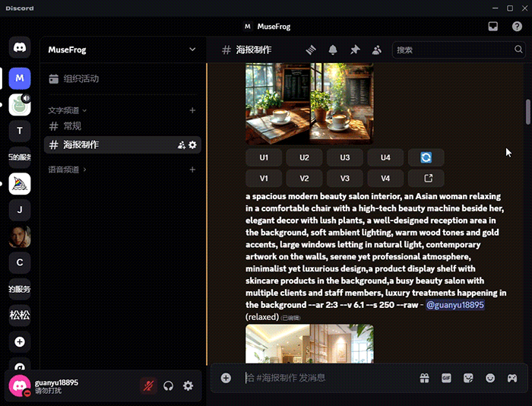Image resolution: width=532 pixels, height=406 pixels.
Task: Click the V3 variation button
Action: tap(345, 178)
